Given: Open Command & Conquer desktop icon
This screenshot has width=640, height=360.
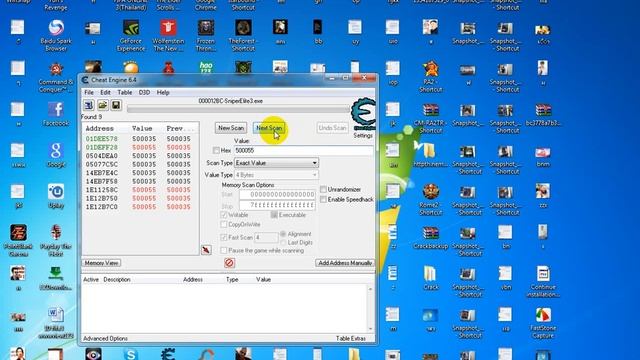Looking at the screenshot, I should 56,77.
